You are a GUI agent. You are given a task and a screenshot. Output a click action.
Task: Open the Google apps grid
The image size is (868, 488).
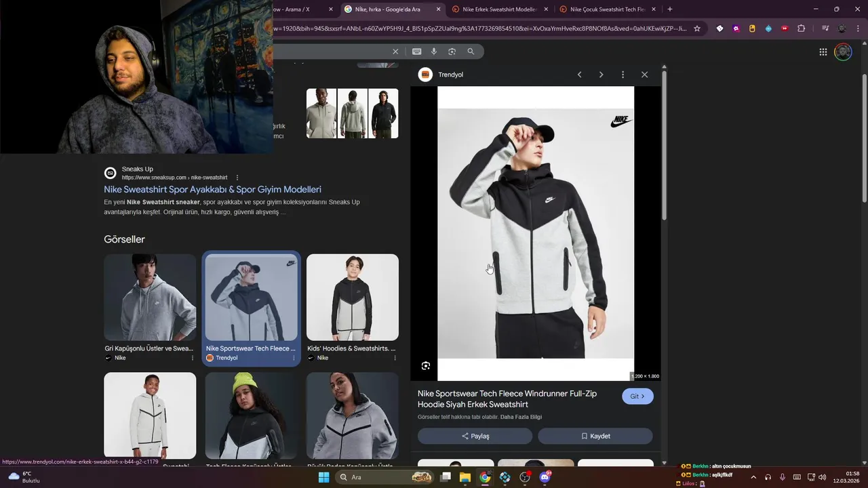point(823,52)
